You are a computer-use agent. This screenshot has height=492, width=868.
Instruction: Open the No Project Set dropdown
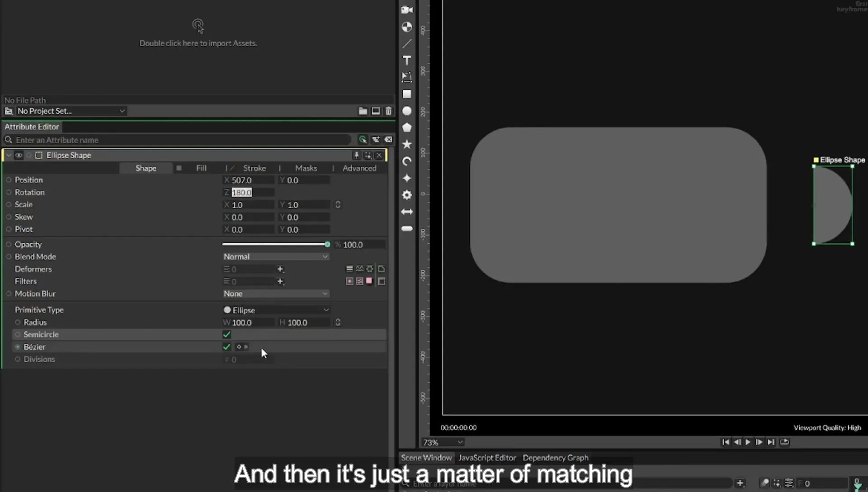pyautogui.click(x=71, y=111)
